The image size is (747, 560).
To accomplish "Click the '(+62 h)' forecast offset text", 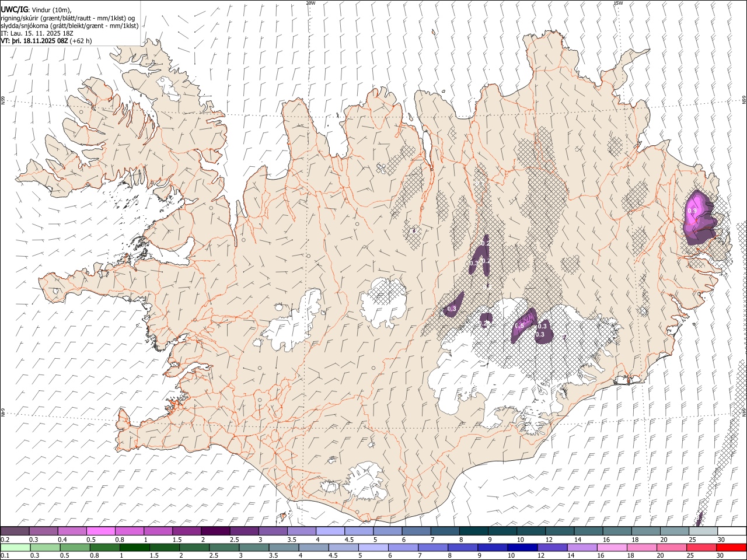I will 81,41.
